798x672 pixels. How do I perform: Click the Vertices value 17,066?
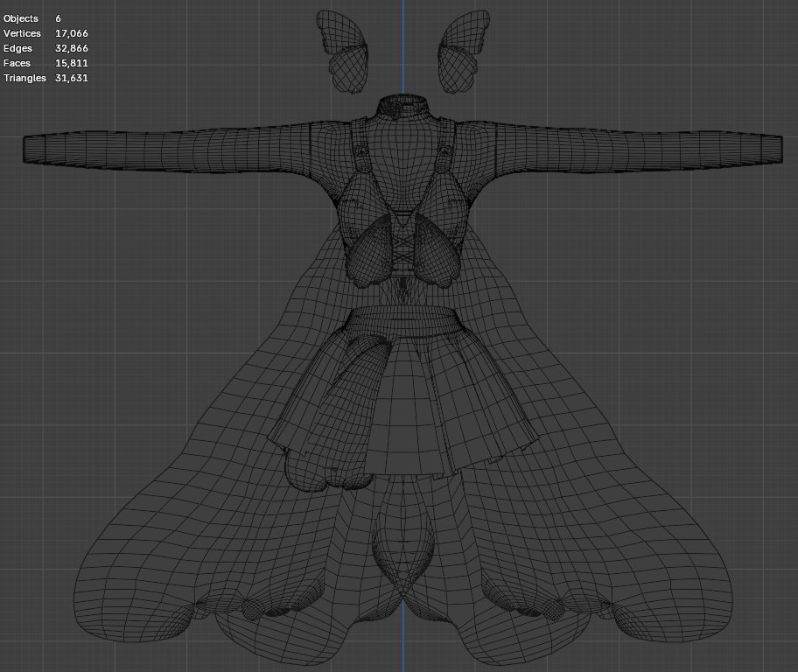click(x=71, y=33)
